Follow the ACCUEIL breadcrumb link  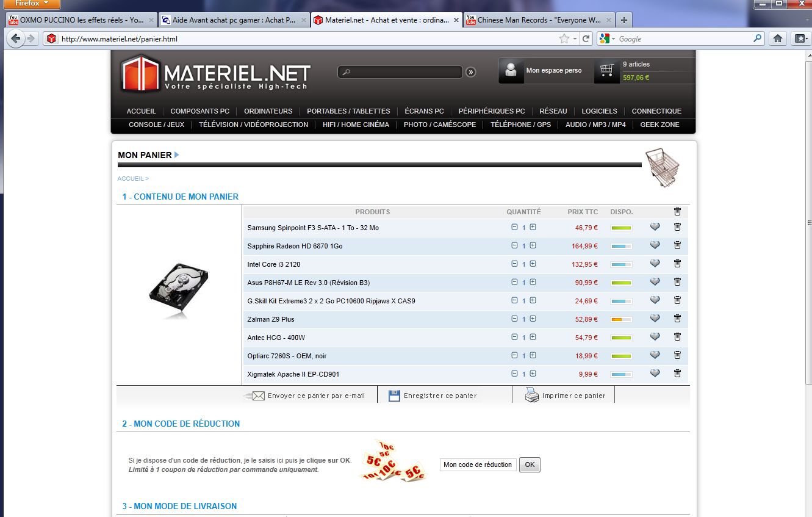(131, 179)
